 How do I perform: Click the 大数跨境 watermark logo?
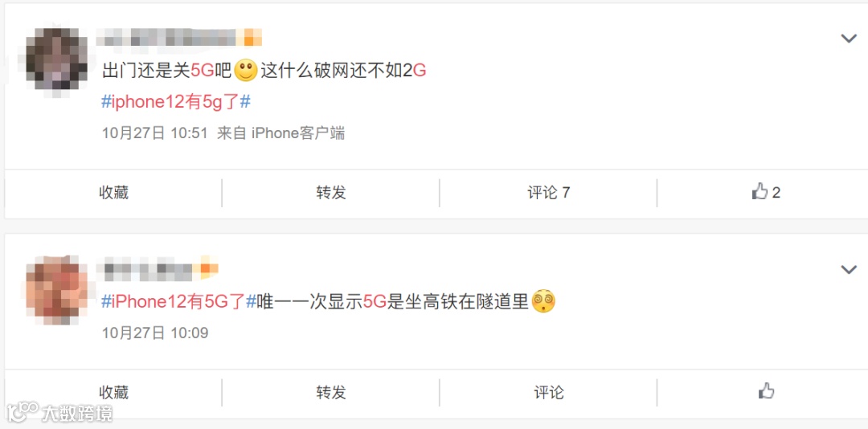click(x=59, y=413)
